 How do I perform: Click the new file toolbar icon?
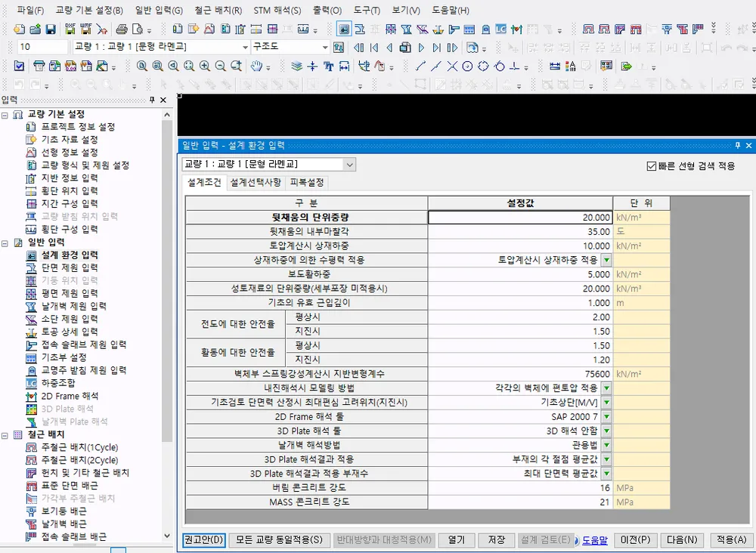(x=20, y=29)
